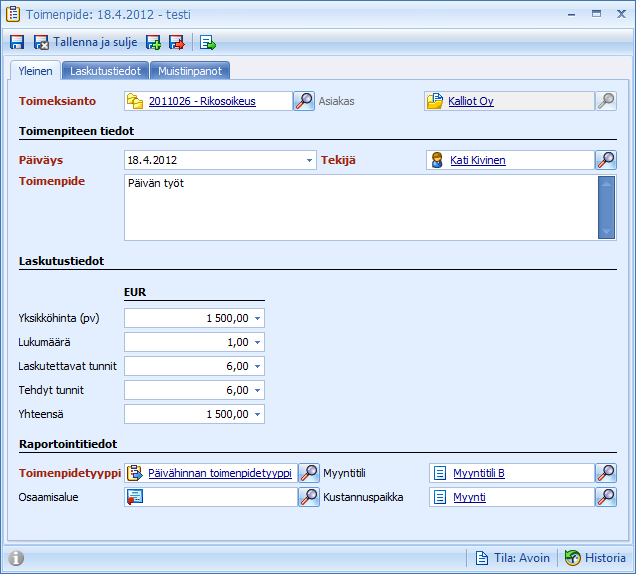636x574 pixels.
Task: Click magnifier search next to Toimenpidetyyppi
Action: [309, 473]
